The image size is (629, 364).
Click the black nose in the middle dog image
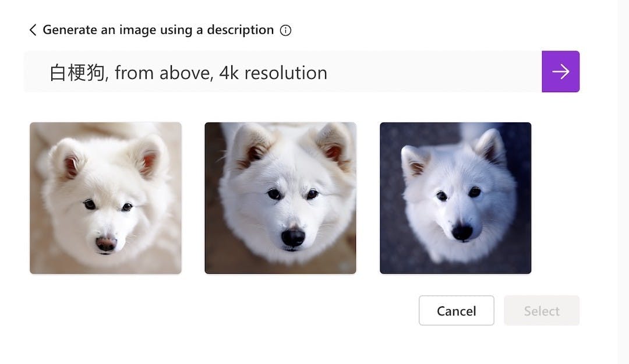point(293,237)
